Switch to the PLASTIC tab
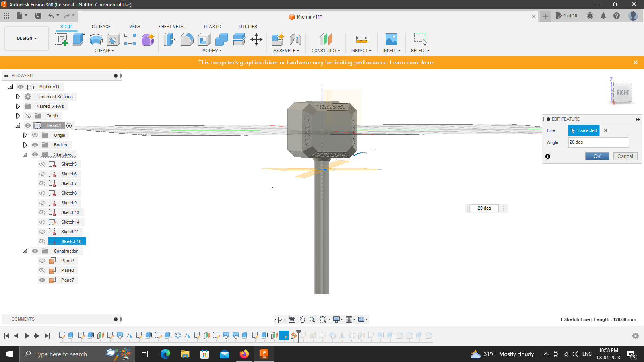The image size is (644, 362). click(x=213, y=27)
